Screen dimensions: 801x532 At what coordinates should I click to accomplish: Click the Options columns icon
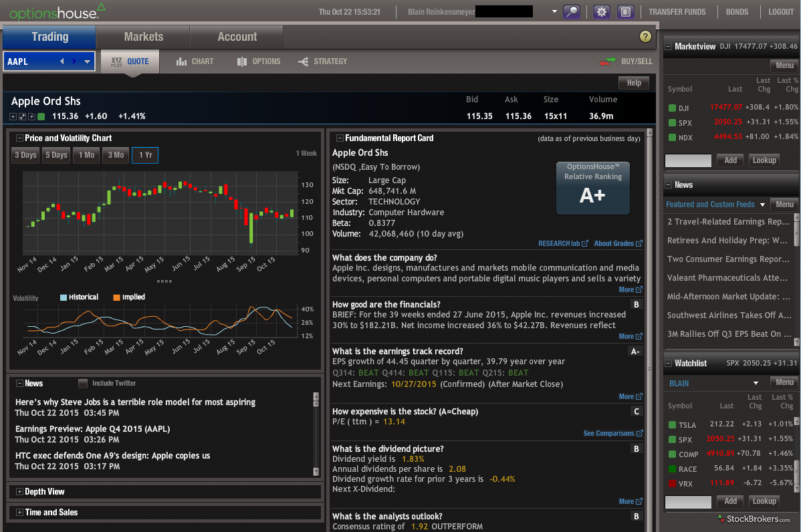point(241,61)
